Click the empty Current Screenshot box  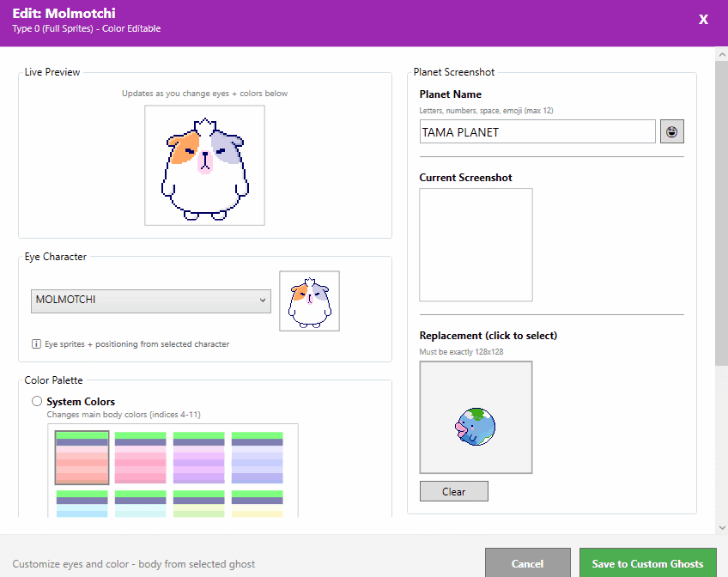pyautogui.click(x=476, y=245)
